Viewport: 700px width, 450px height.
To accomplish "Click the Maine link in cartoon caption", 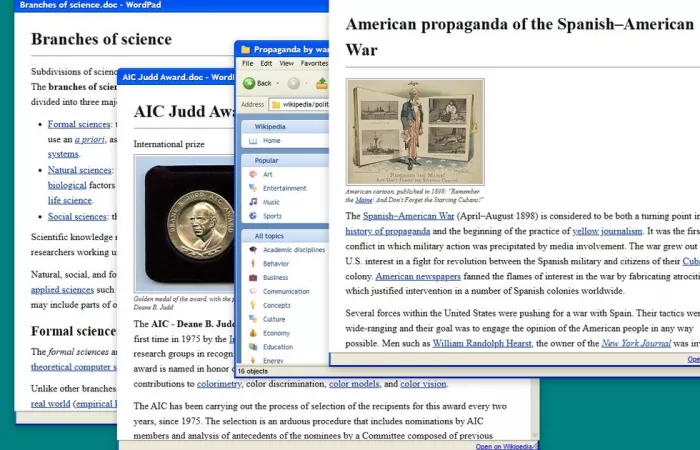I will click(x=364, y=200).
